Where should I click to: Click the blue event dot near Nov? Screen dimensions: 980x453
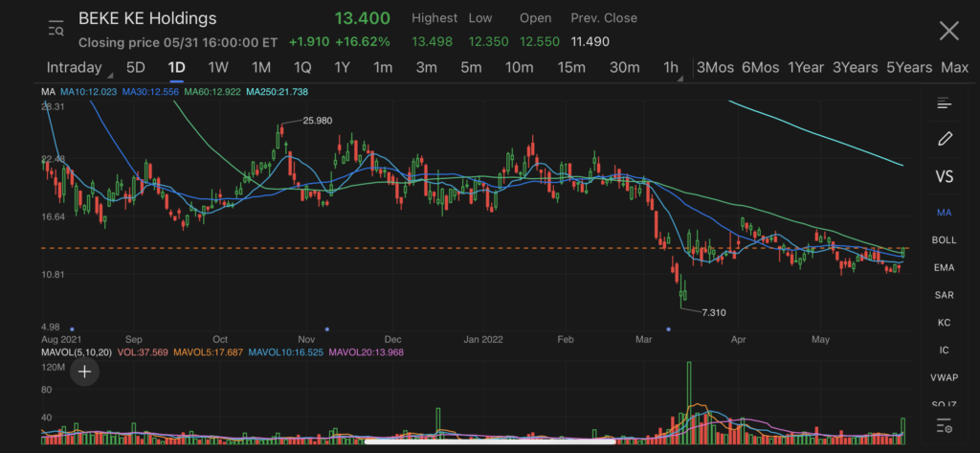327,328
